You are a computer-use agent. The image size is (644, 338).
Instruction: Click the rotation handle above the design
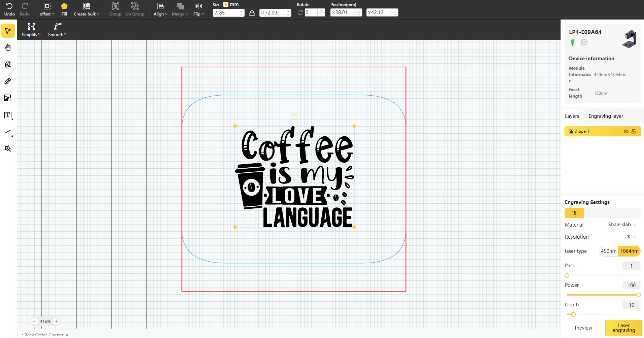point(294,117)
